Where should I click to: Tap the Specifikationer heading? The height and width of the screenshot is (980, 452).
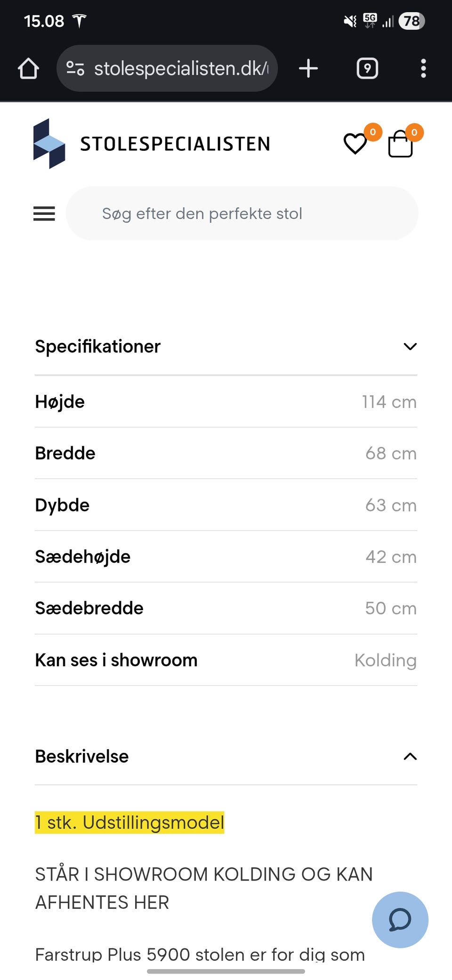[x=98, y=347]
